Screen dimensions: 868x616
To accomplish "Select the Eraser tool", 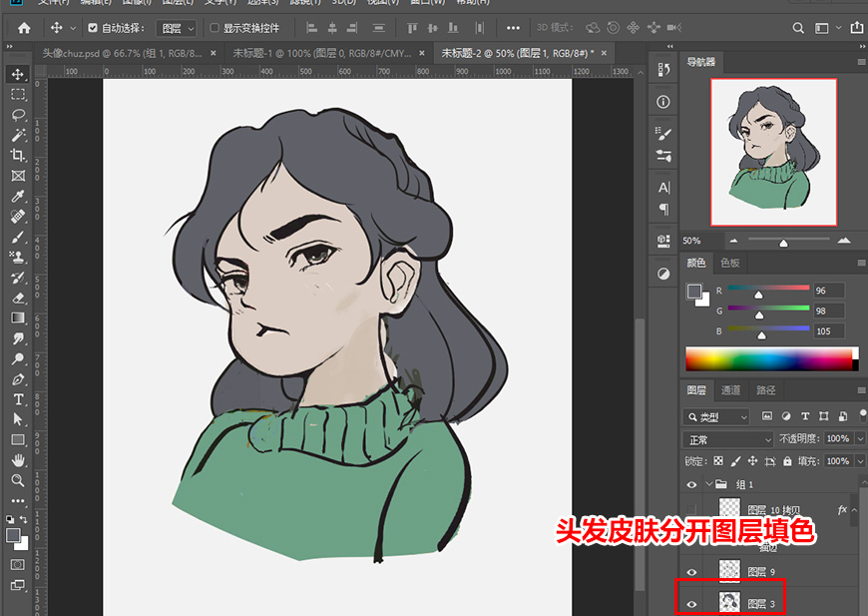I will [x=18, y=298].
